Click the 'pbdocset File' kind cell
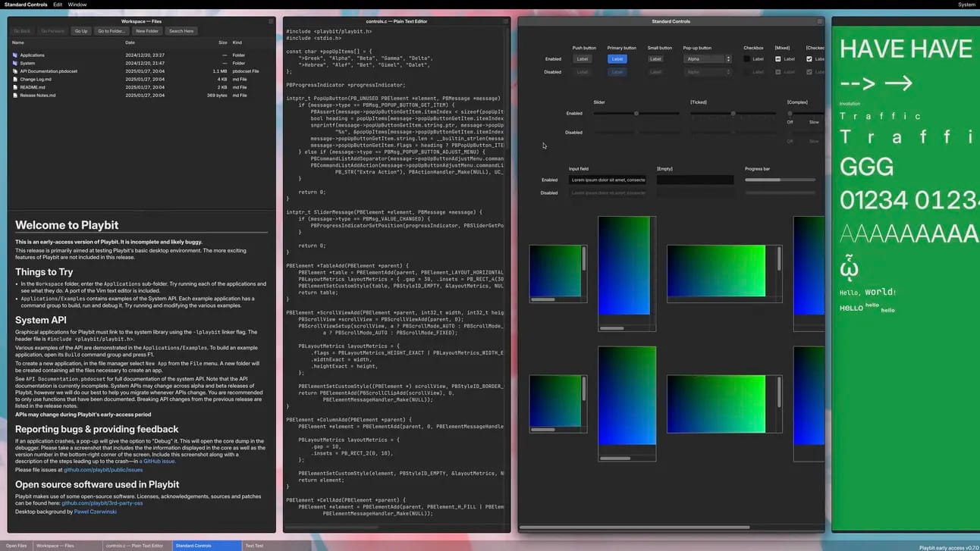Viewport: 980px width, 551px height. (246, 71)
